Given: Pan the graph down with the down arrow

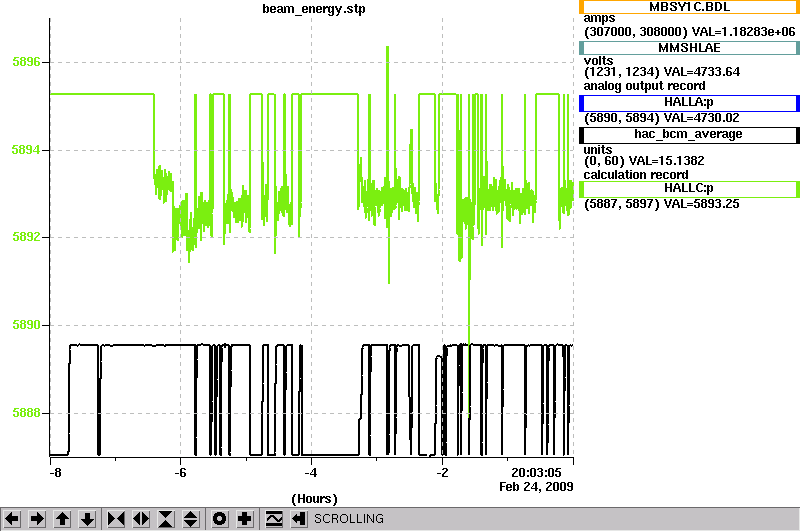Looking at the screenshot, I should coord(88,519).
